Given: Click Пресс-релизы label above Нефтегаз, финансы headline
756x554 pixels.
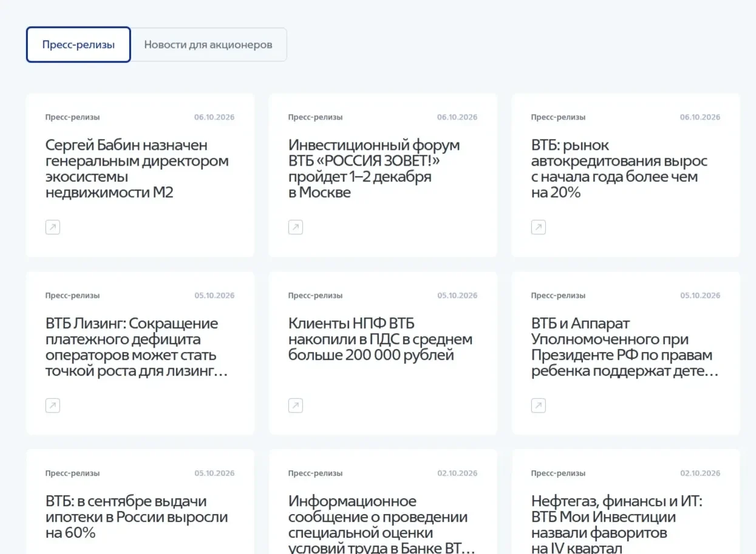Looking at the screenshot, I should (558, 473).
